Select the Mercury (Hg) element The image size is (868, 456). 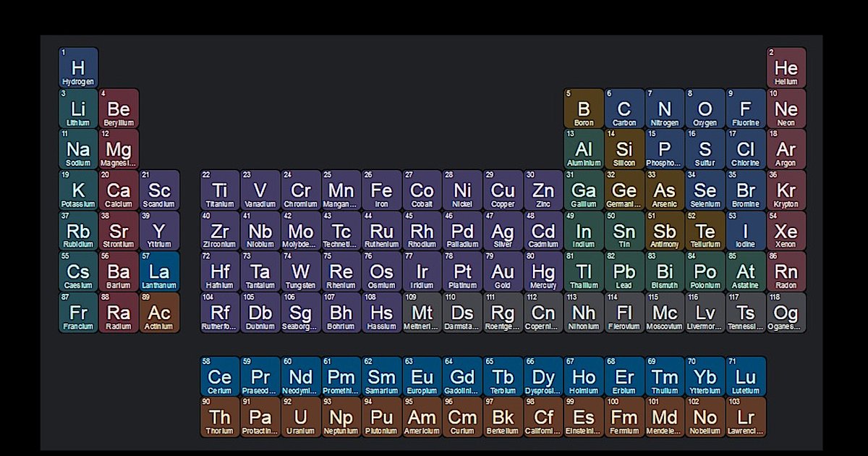pos(543,272)
